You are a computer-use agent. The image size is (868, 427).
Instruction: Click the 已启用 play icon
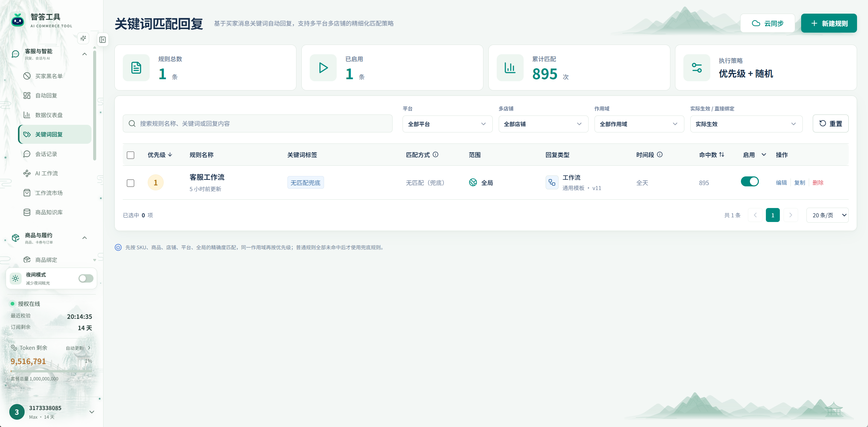[x=323, y=68]
